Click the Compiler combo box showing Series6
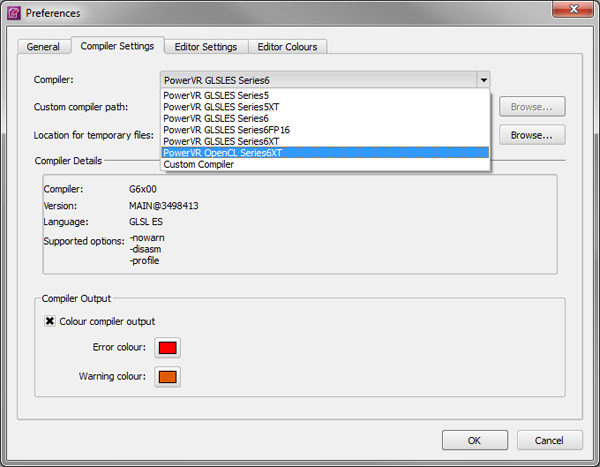The image size is (600, 467). (325, 80)
